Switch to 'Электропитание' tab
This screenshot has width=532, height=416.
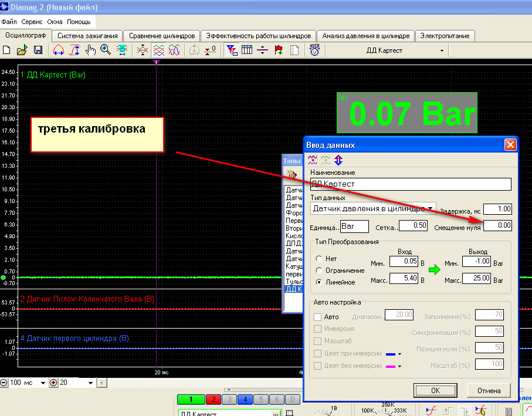coord(445,36)
